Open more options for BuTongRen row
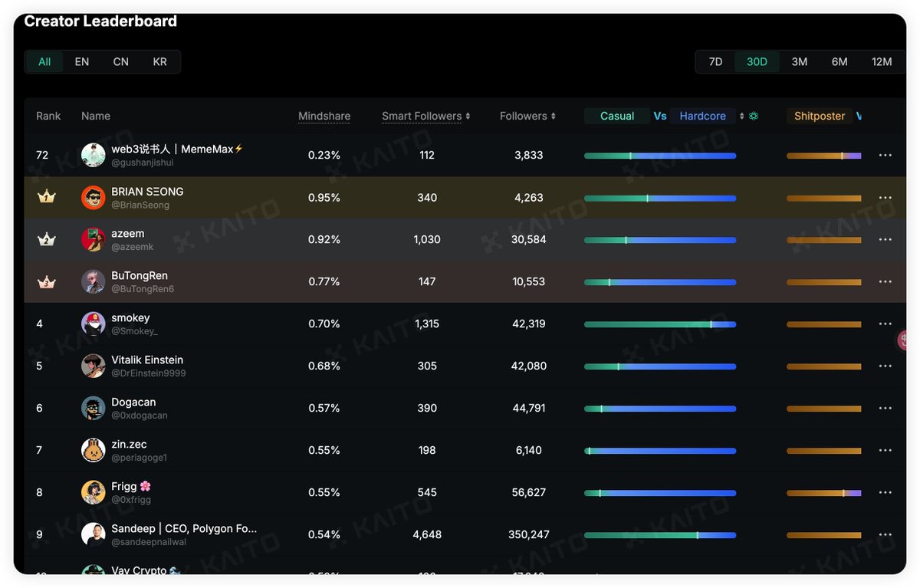 pos(885,281)
